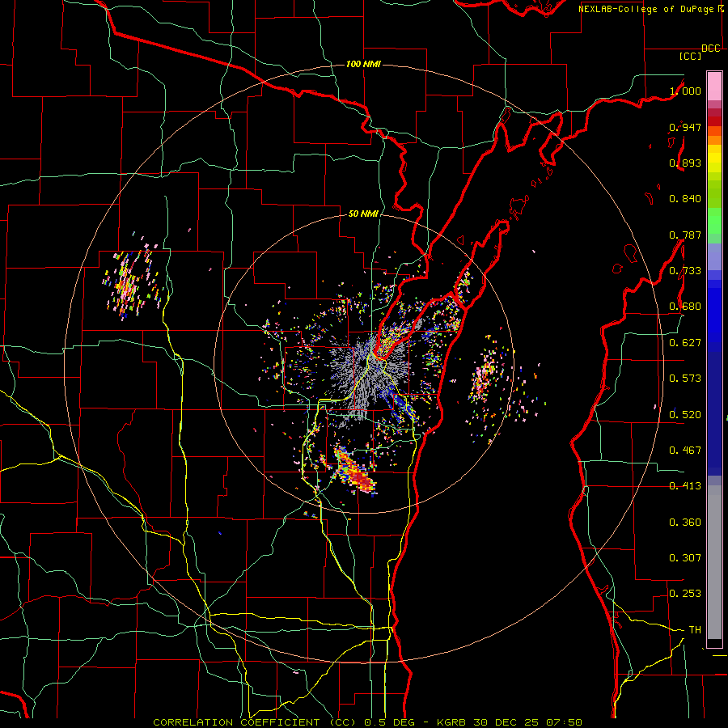The width and height of the screenshot is (728, 728).
Task: Click the DCC label above the color bar
Action: [x=711, y=49]
